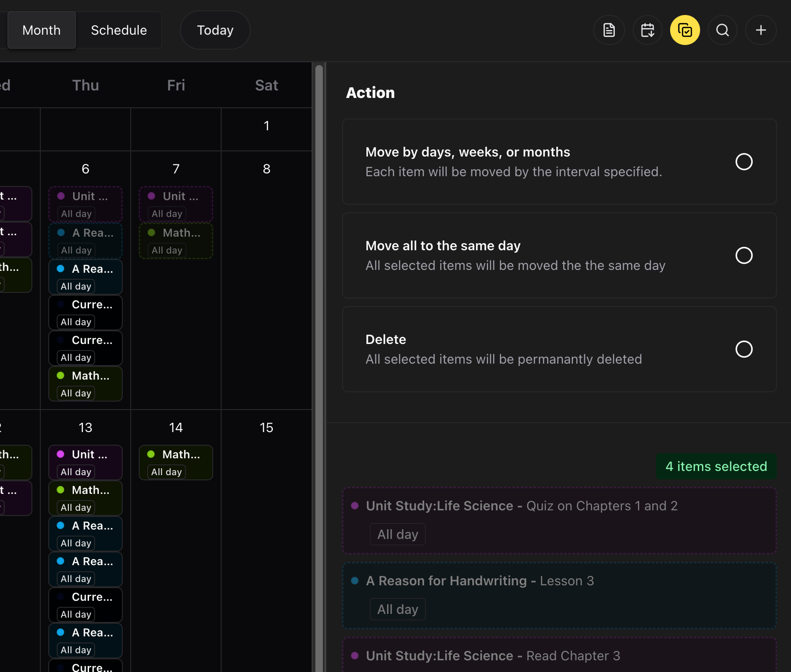The width and height of the screenshot is (791, 672).
Task: Select 'Move by days, weeks, or months' option
Action: 744,162
